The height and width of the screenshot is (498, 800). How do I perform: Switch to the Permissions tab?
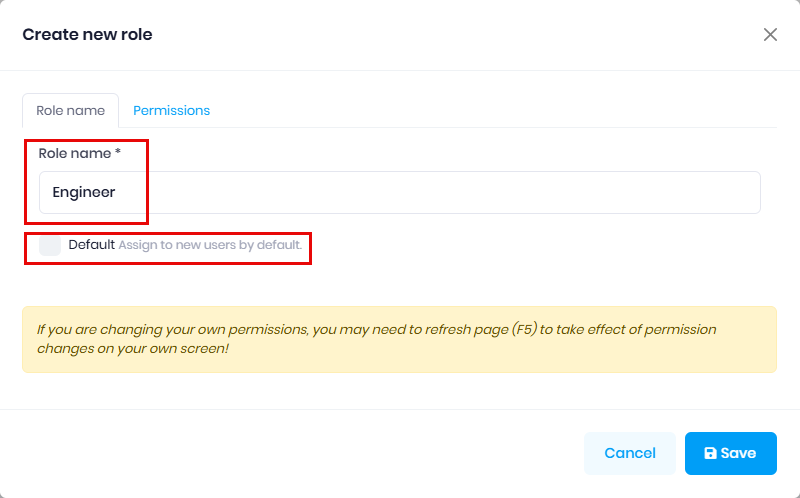[x=171, y=111]
